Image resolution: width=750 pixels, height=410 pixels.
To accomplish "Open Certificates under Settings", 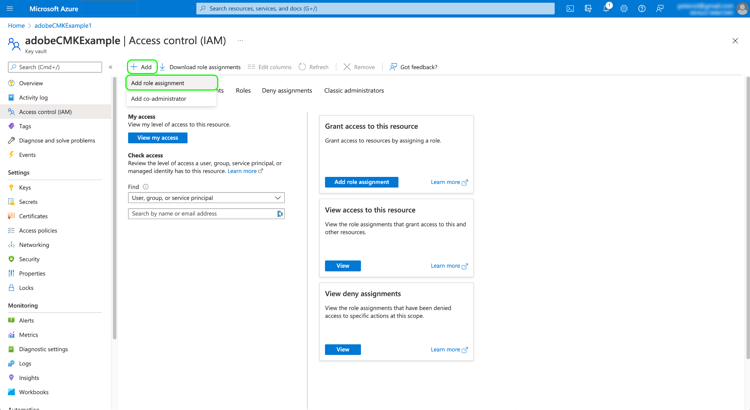I will (33, 216).
